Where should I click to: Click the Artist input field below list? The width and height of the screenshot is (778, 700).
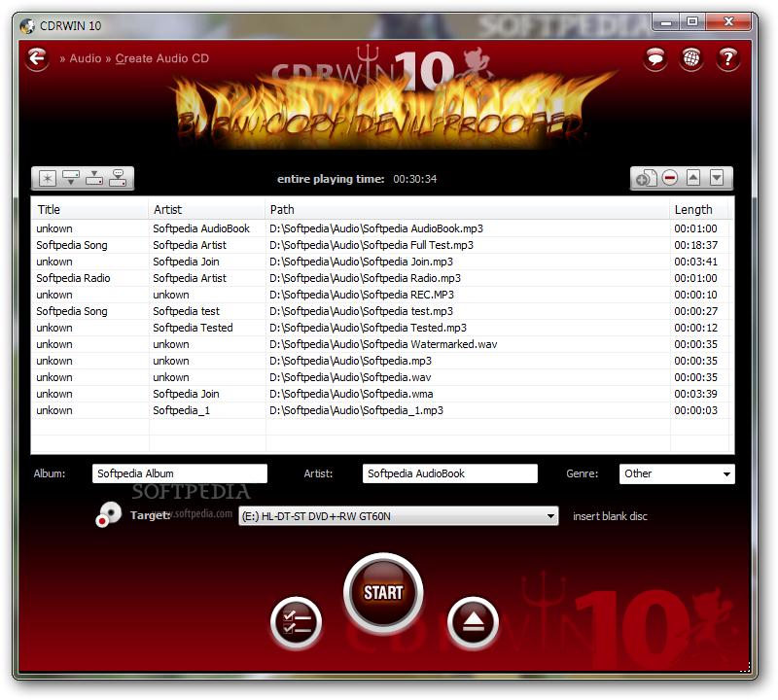pos(450,473)
